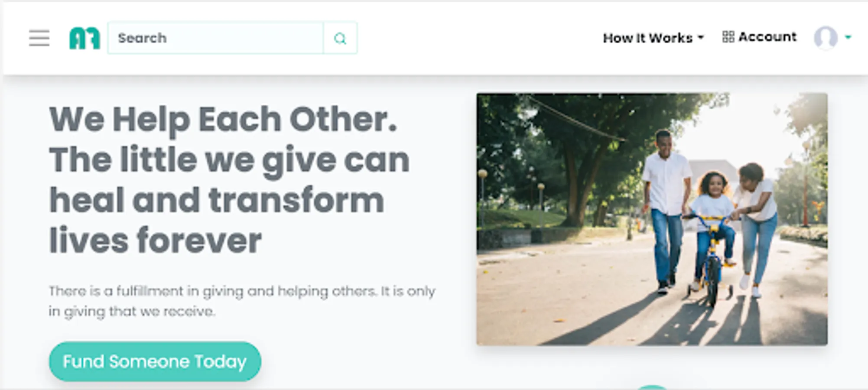Click the heal and transform headline line

(x=217, y=201)
